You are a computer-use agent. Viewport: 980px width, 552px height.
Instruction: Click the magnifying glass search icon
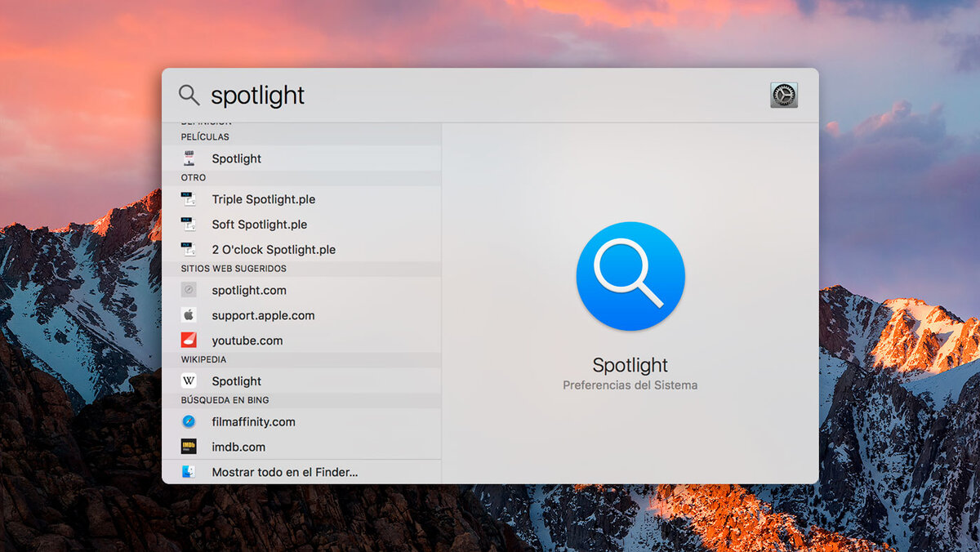(189, 95)
